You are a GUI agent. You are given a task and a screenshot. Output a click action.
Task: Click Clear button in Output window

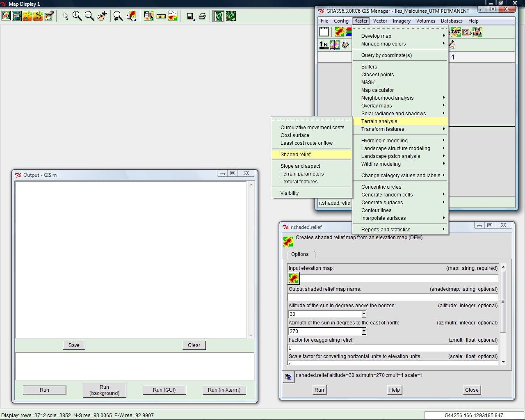[194, 345]
